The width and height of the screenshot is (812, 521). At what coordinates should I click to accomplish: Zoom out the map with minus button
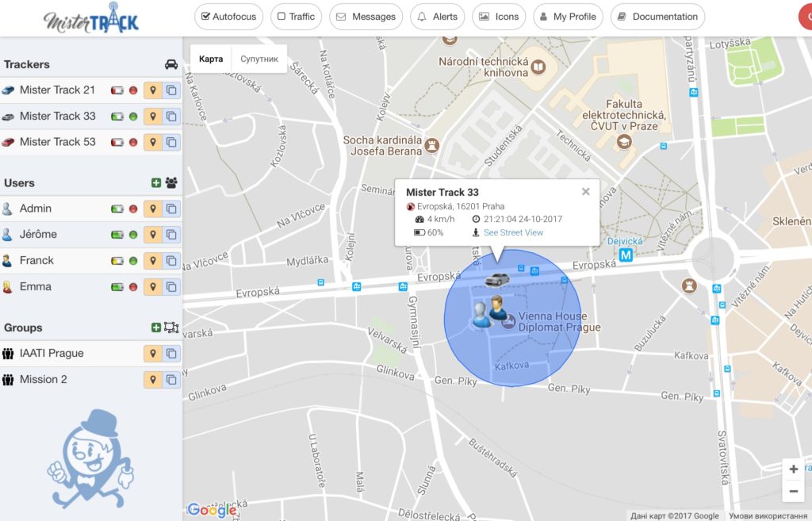(793, 491)
